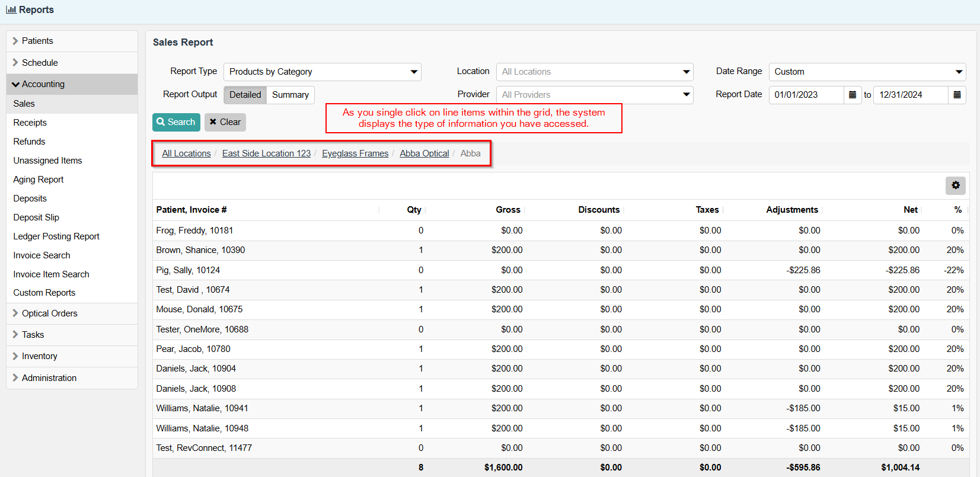Open the Location dropdown
The width and height of the screenshot is (980, 477).
pyautogui.click(x=594, y=72)
